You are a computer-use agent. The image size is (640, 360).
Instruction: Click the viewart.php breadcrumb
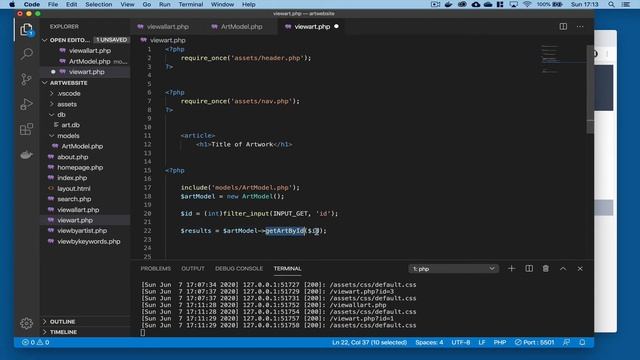(x=163, y=40)
